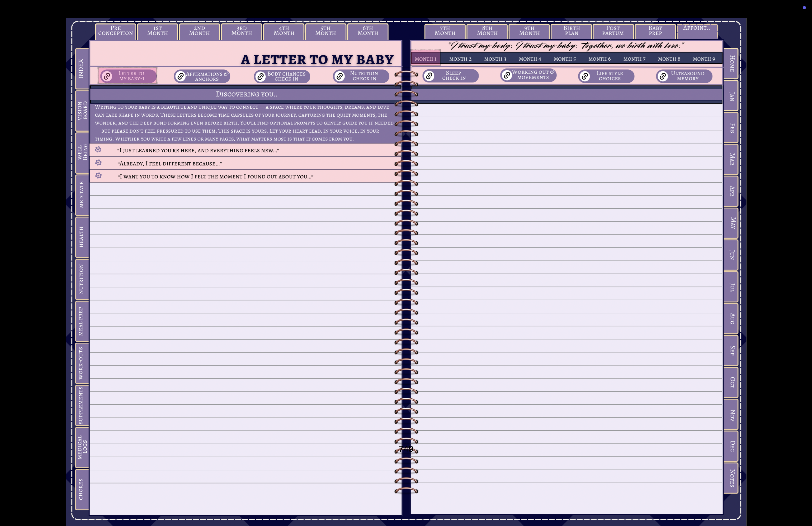Click the Sleep Check In link icon
The image size is (812, 526).
(429, 76)
